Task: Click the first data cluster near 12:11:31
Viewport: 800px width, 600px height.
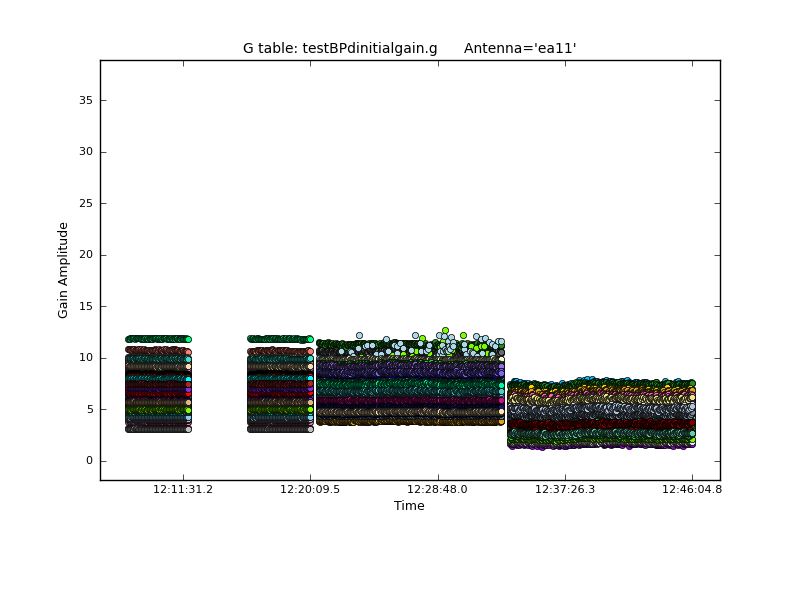Action: pos(158,385)
